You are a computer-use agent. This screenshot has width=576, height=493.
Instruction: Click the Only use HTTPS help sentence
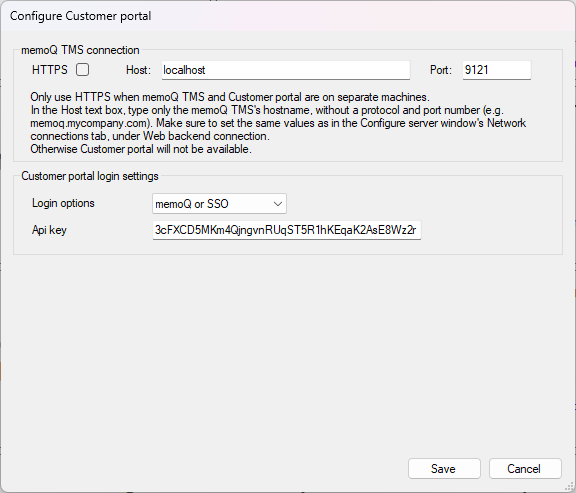[230, 97]
